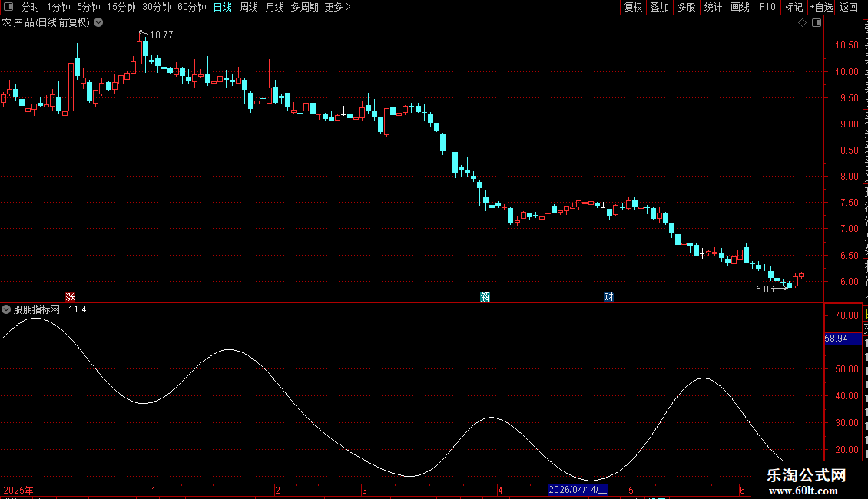The image size is (868, 499).
Task: Click the 2025年 year label on the time axis
Action: (18, 490)
